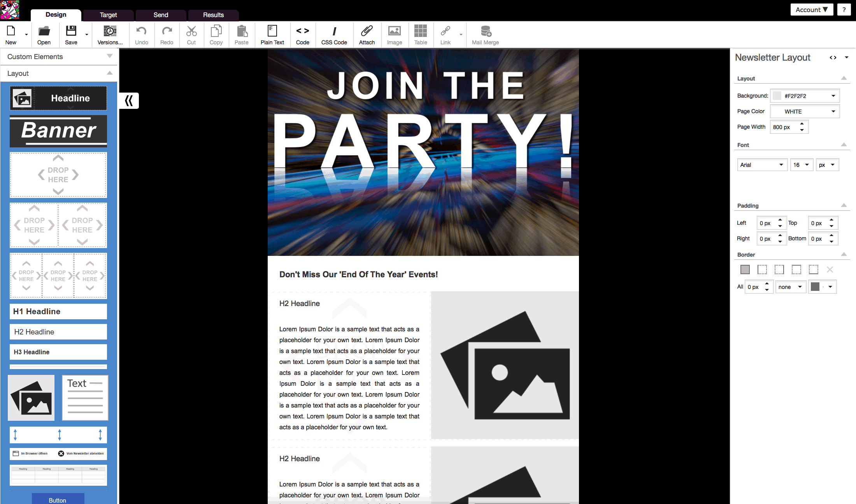Open the Results tab
Screen dimensions: 856x504
pyautogui.click(x=213, y=15)
